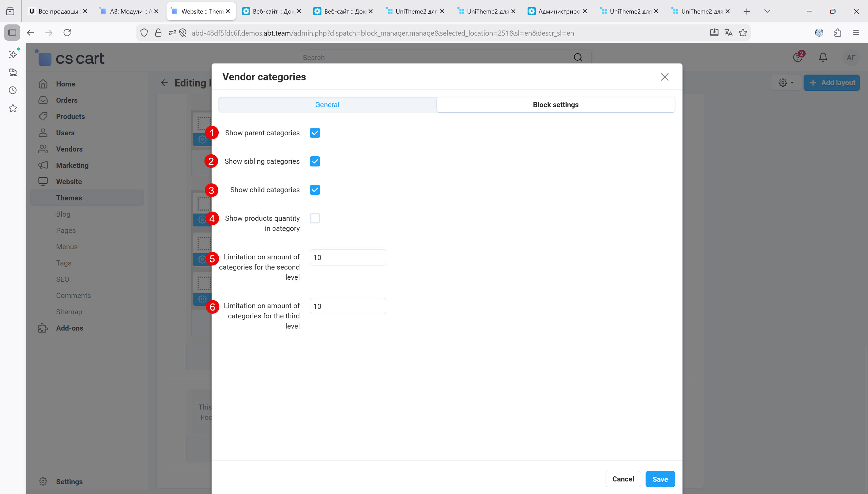The image size is (868, 494).
Task: Uncheck Show parent categories
Action: (x=314, y=133)
